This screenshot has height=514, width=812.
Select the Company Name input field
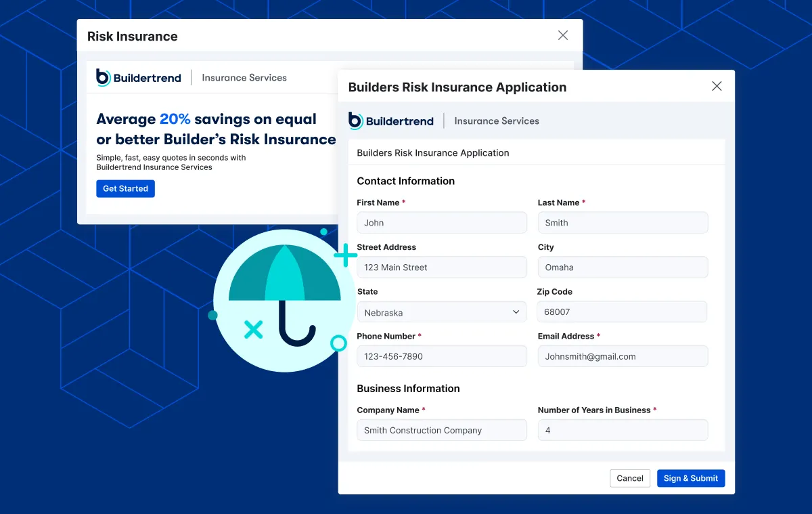click(442, 430)
